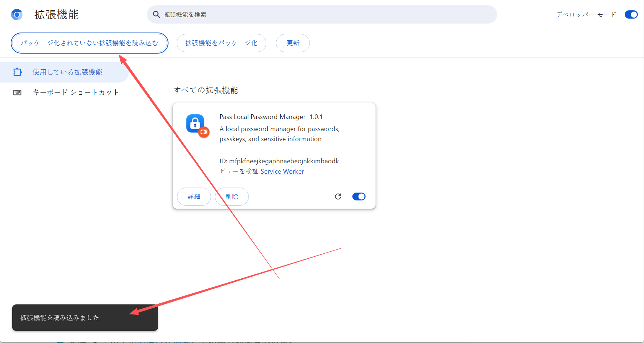Click the version number 1.0.1

316,117
